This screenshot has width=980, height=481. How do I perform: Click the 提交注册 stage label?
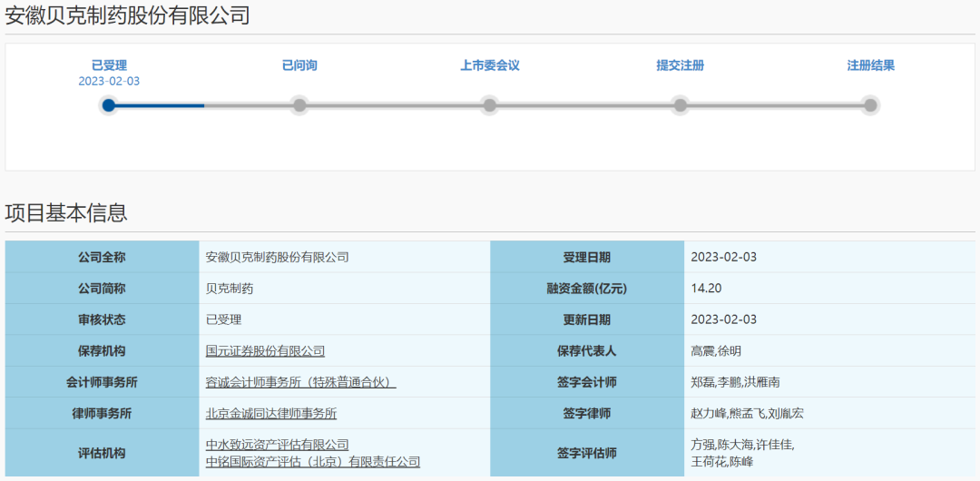click(681, 65)
